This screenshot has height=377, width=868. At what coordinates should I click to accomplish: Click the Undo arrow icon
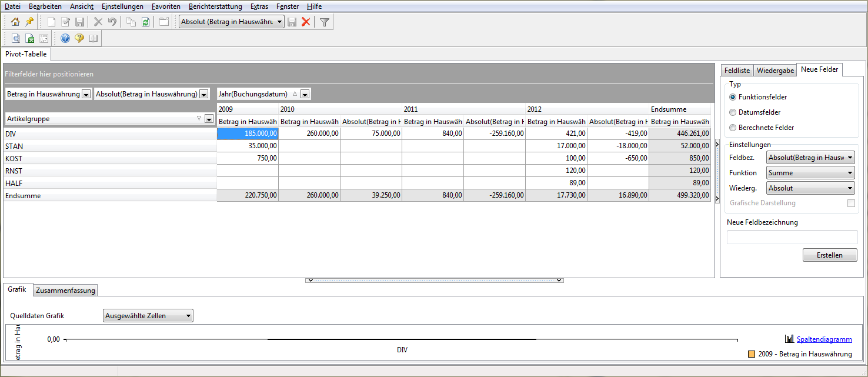tap(112, 22)
